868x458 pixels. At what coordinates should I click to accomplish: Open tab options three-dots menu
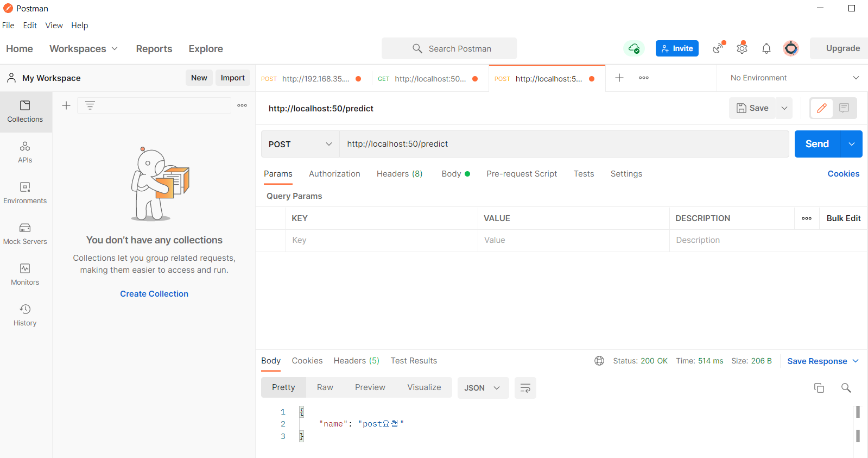[x=644, y=78]
